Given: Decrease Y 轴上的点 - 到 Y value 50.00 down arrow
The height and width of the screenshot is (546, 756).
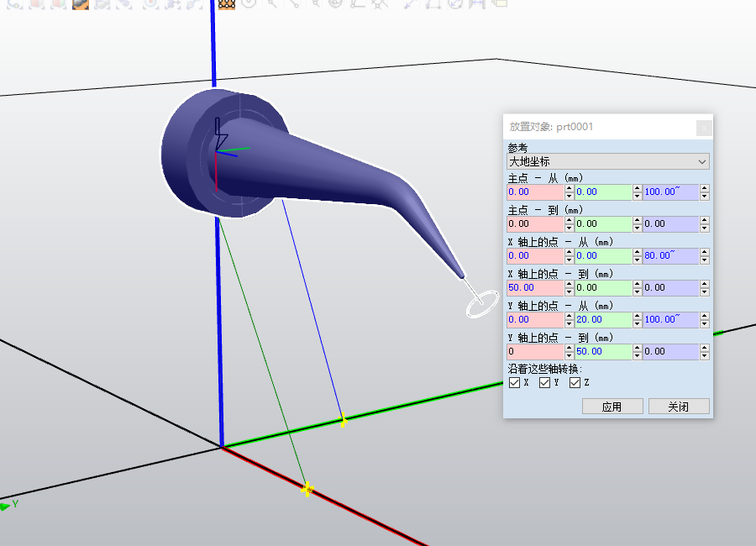Looking at the screenshot, I should point(638,355).
